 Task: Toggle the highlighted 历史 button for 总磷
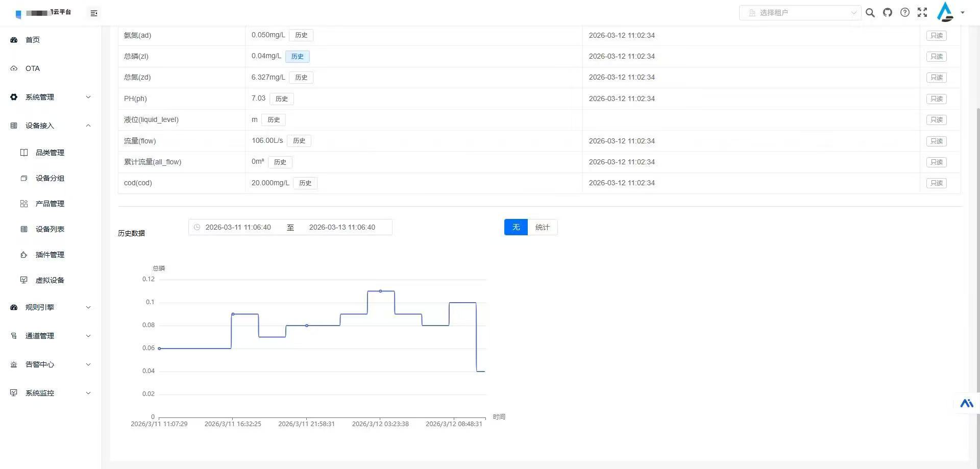pyautogui.click(x=298, y=57)
